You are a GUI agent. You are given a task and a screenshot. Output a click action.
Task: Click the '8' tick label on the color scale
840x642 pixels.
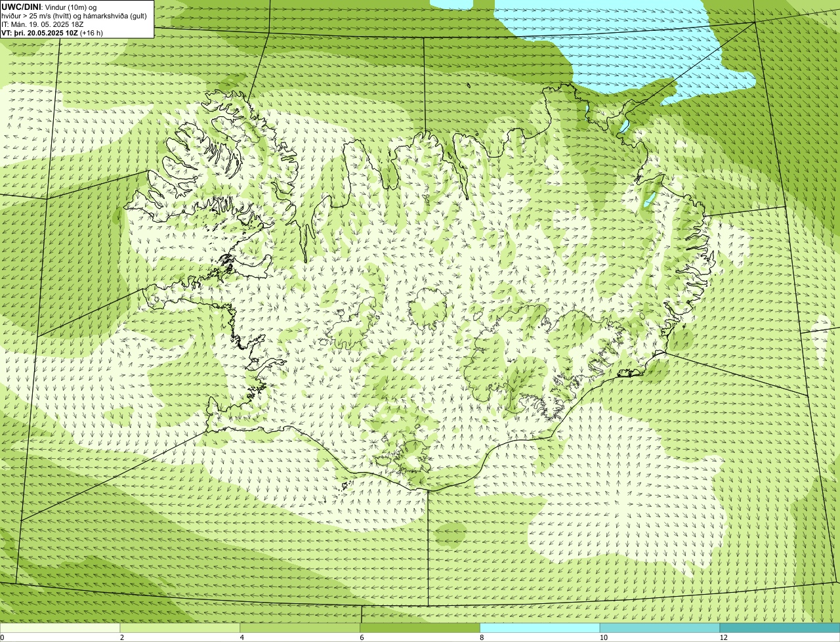(482, 637)
